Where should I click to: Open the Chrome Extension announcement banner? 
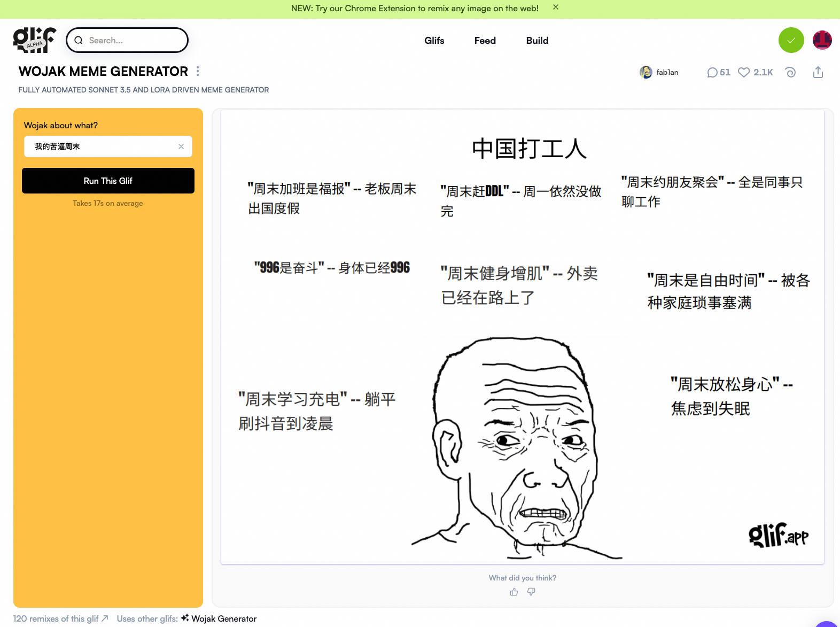click(415, 9)
